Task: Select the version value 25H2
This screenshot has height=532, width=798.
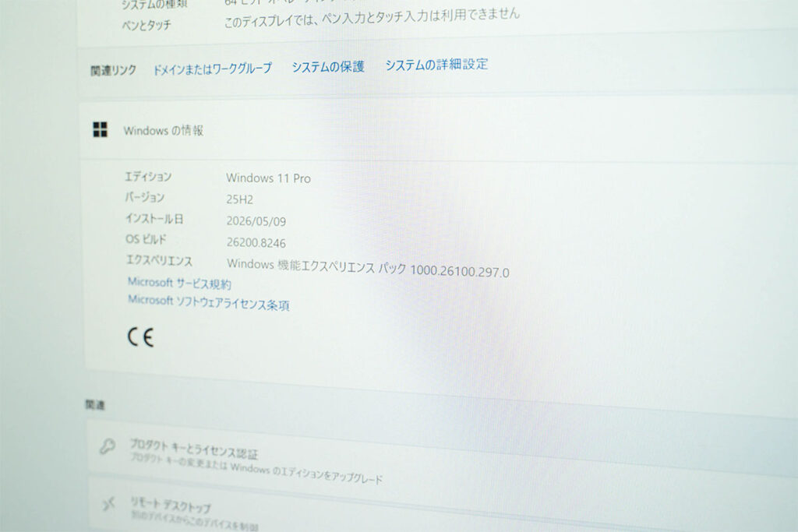Action: point(240,199)
